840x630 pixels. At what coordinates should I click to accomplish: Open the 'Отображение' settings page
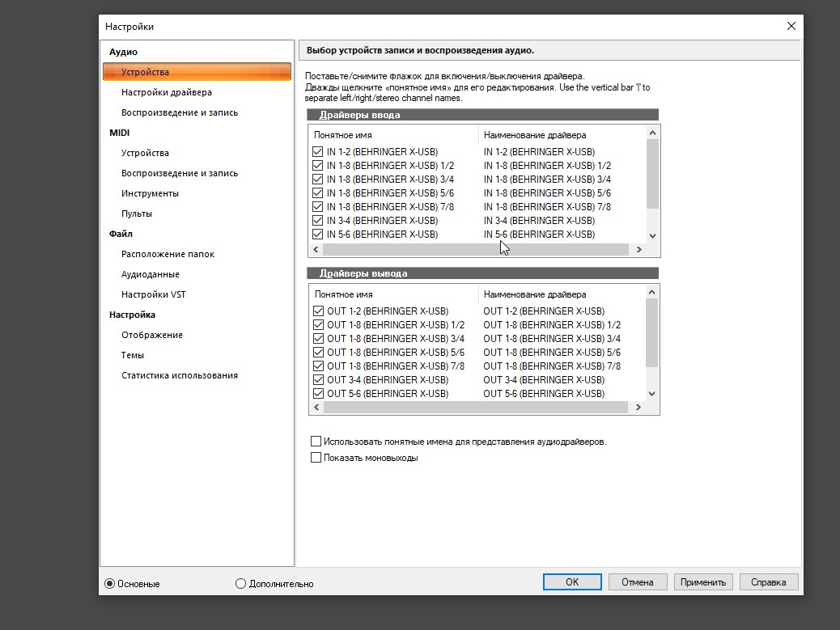pos(152,335)
